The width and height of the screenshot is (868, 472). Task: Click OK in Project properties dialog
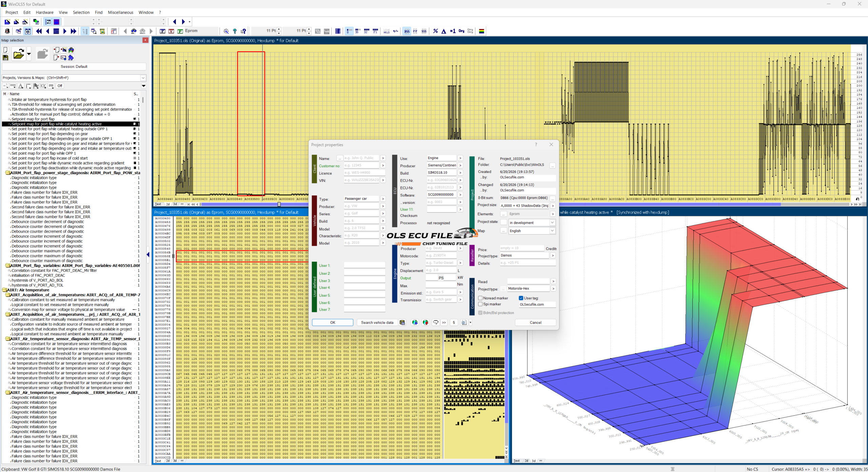[x=333, y=322]
